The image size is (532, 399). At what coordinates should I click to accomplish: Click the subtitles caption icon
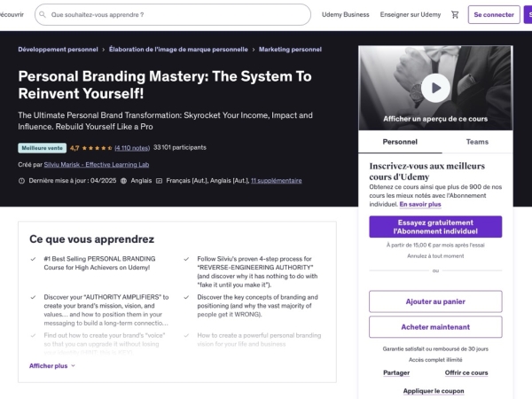pos(159,181)
